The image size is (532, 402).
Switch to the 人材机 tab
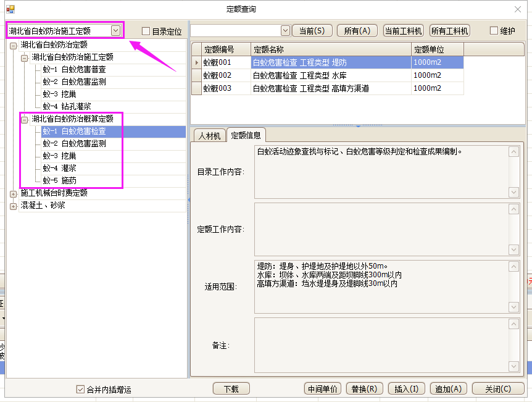coord(209,135)
